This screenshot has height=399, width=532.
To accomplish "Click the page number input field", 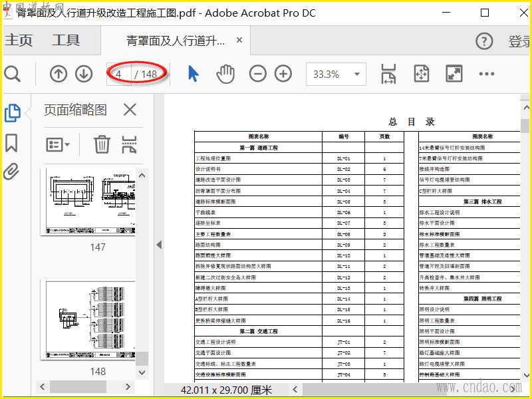I will (119, 74).
